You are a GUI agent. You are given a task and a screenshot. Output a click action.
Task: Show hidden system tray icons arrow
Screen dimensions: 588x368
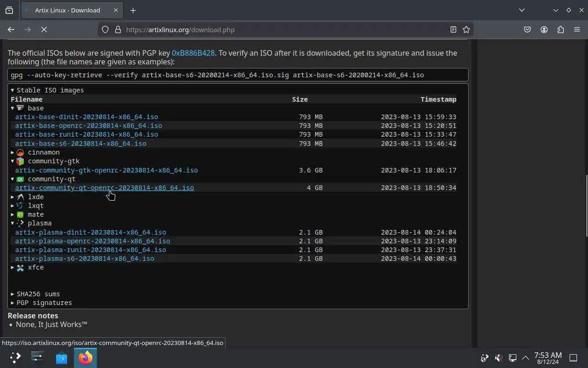[x=526, y=357]
